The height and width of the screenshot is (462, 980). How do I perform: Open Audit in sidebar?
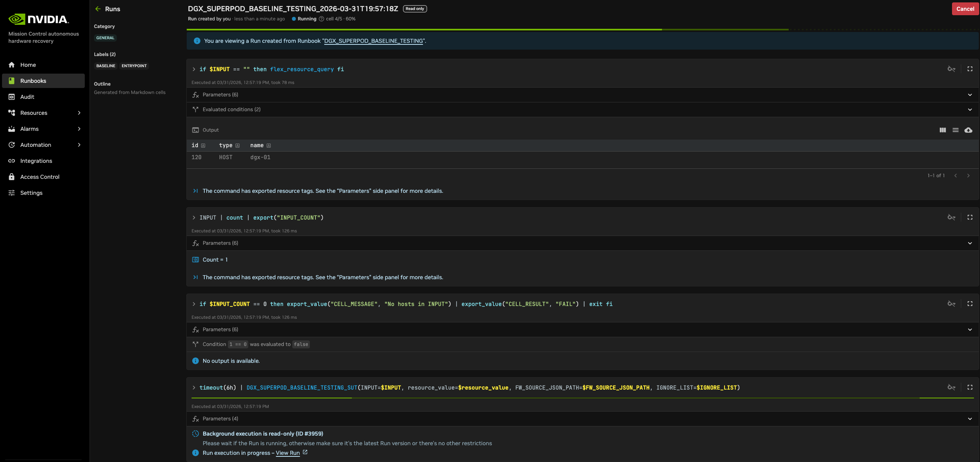click(x=43, y=97)
